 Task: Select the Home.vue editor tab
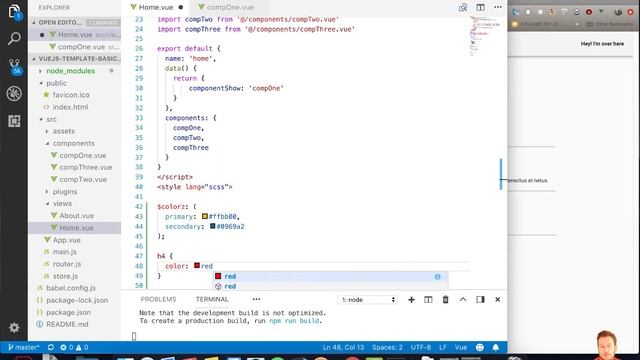(157, 7)
